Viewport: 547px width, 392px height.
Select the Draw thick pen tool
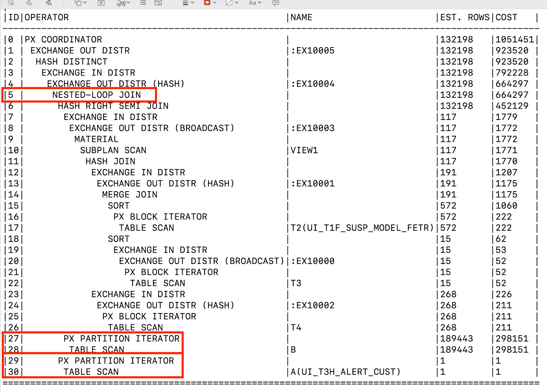[x=49, y=3]
